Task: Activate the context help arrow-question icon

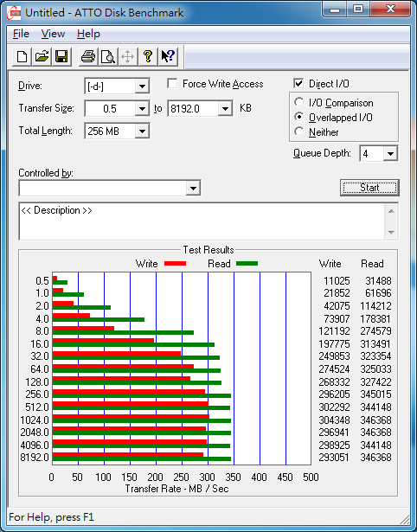Action: click(168, 56)
